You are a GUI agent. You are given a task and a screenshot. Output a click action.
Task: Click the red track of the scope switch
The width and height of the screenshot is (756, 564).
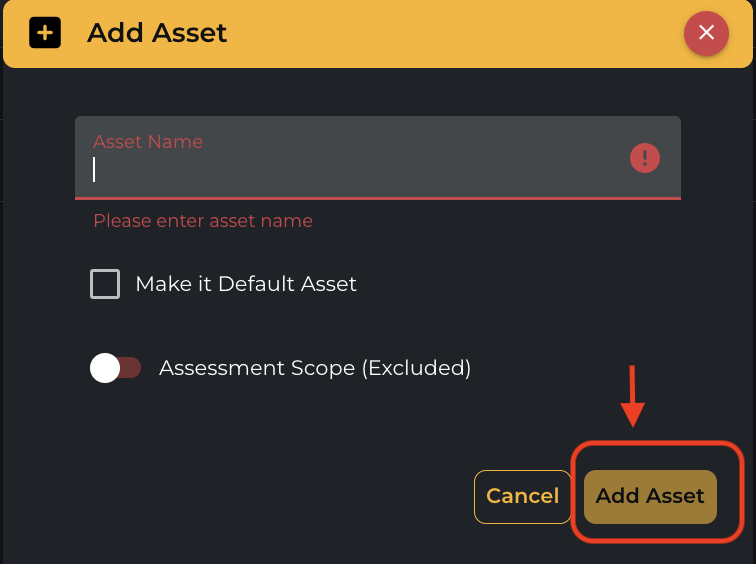[x=132, y=368]
